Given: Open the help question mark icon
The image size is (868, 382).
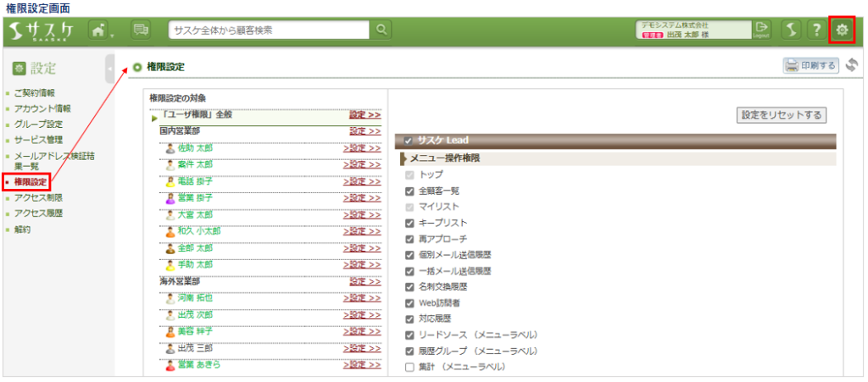Looking at the screenshot, I should pyautogui.click(x=815, y=30).
